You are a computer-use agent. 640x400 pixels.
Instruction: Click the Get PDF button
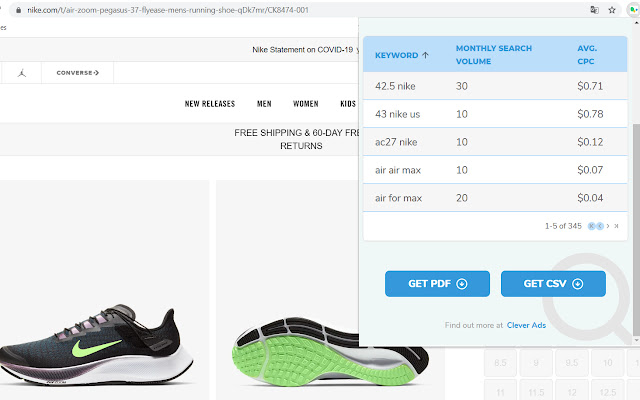pyautogui.click(x=437, y=284)
